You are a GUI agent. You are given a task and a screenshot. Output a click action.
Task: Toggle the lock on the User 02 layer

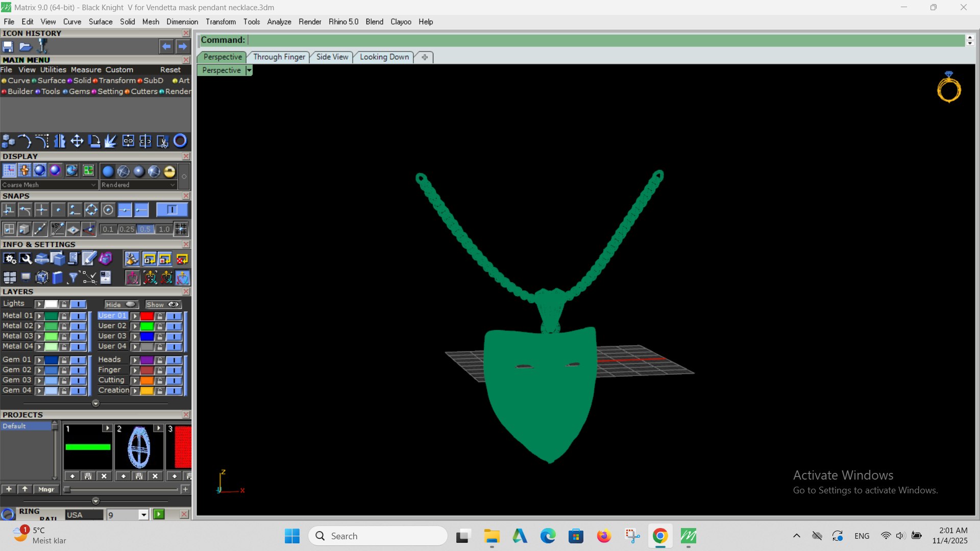pos(160,326)
